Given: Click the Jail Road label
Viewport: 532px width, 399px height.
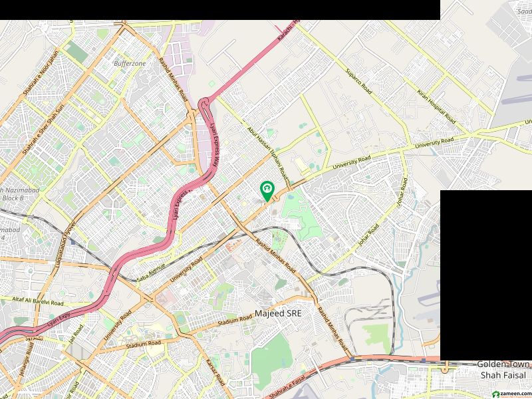Looking at the screenshot, I should pyautogui.click(x=76, y=334).
